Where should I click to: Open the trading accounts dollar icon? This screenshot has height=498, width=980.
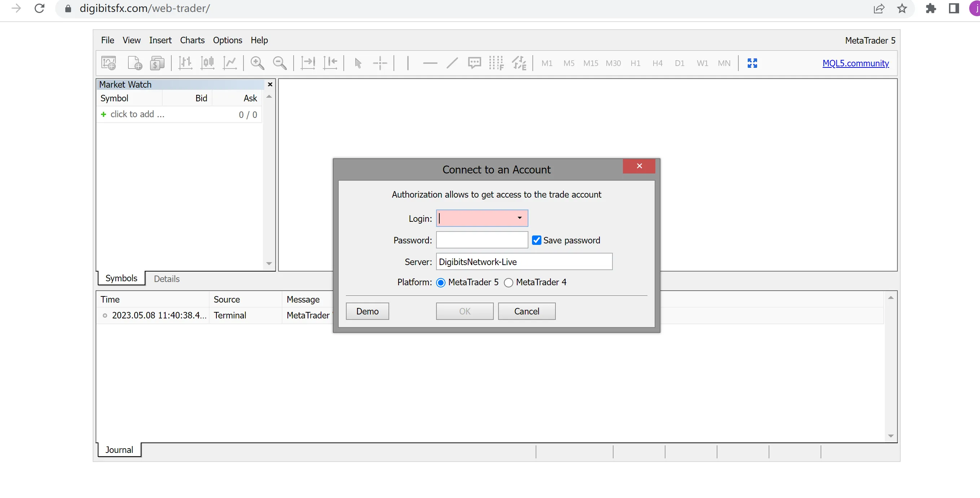pyautogui.click(x=157, y=63)
